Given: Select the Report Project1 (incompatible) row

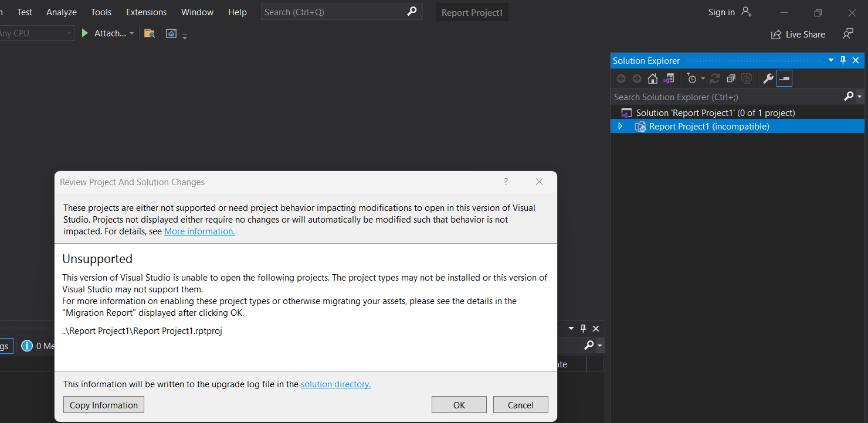Looking at the screenshot, I should pos(737,127).
